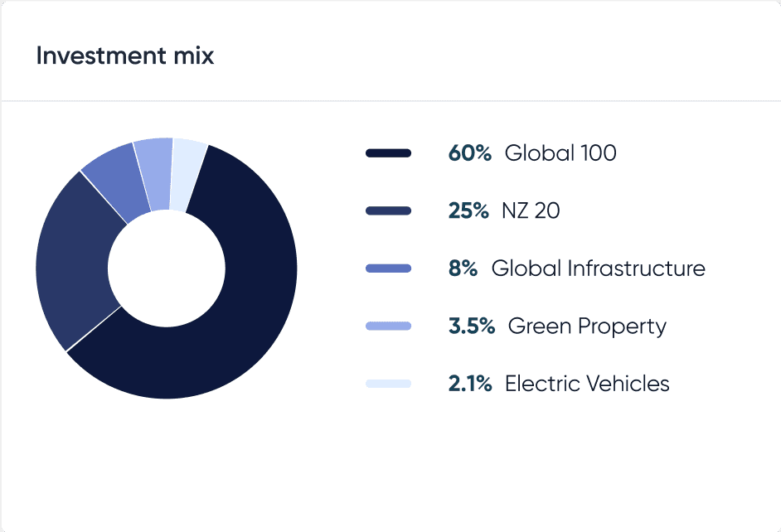Click the white center of the donut chart
781x532 pixels.
pyautogui.click(x=167, y=268)
